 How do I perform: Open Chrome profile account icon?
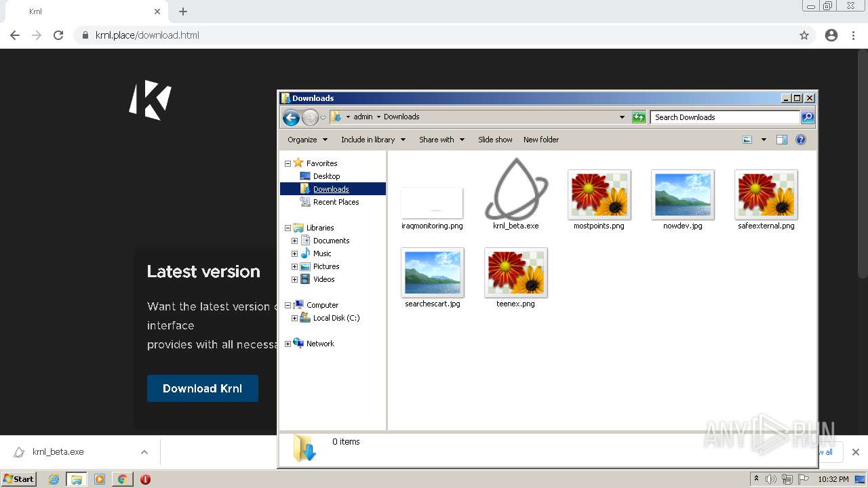(831, 35)
